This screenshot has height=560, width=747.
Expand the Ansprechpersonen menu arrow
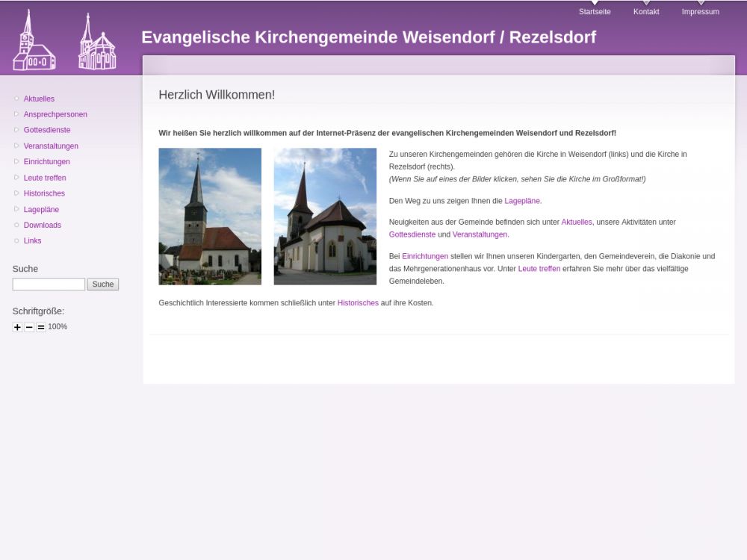coord(16,114)
